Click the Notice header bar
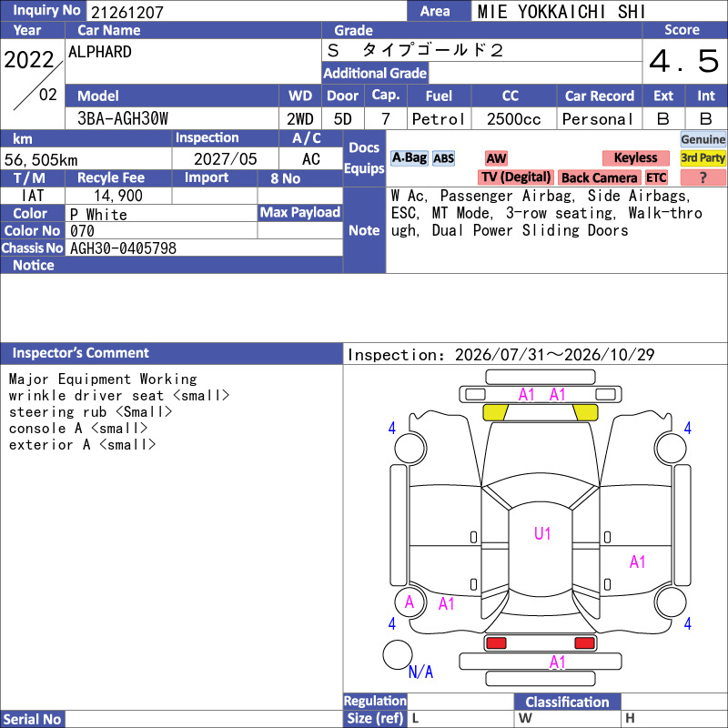Screen dimensions: 728x728 click(x=171, y=265)
